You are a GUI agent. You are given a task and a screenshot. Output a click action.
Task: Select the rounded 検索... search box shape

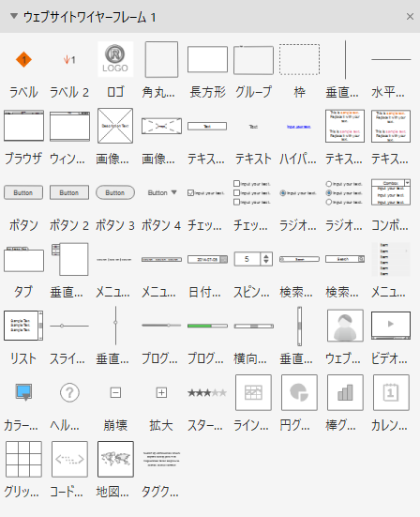[299, 259]
